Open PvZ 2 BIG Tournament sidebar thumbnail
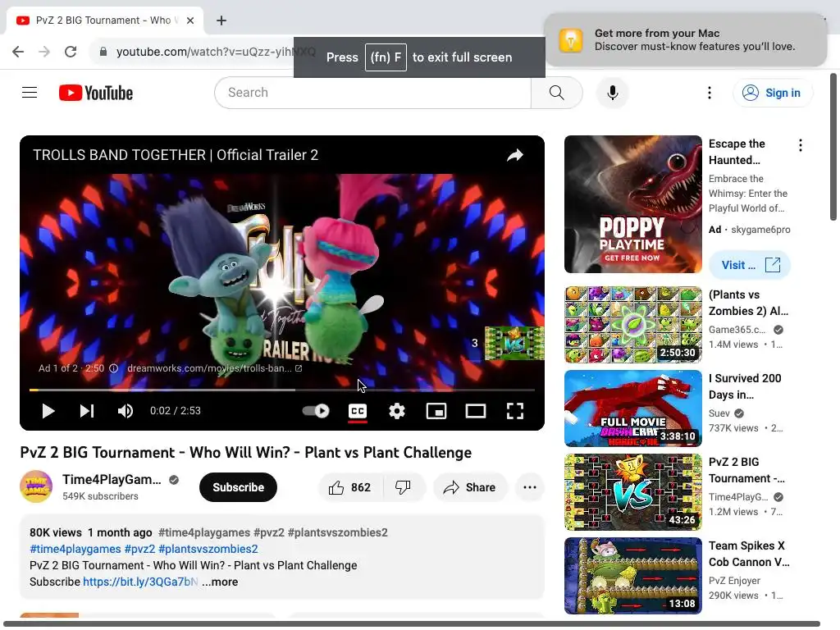Image resolution: width=840 pixels, height=630 pixels. (632, 492)
